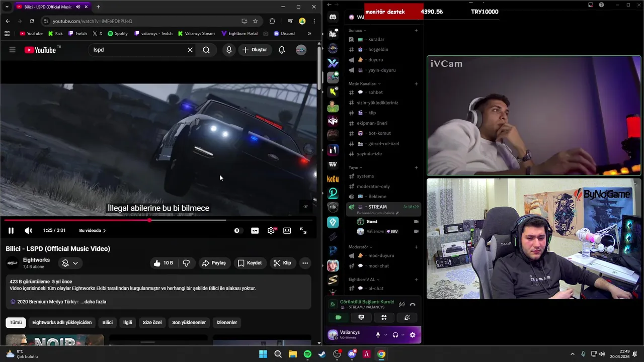Open 'Bu videoda' chapters link
The height and width of the screenshot is (362, 644).
point(93,230)
